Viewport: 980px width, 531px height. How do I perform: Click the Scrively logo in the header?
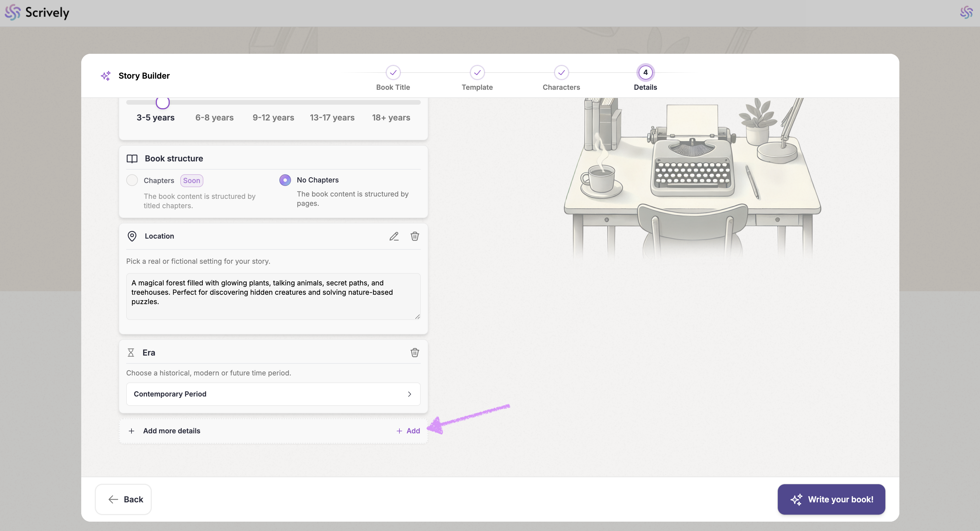[37, 13]
